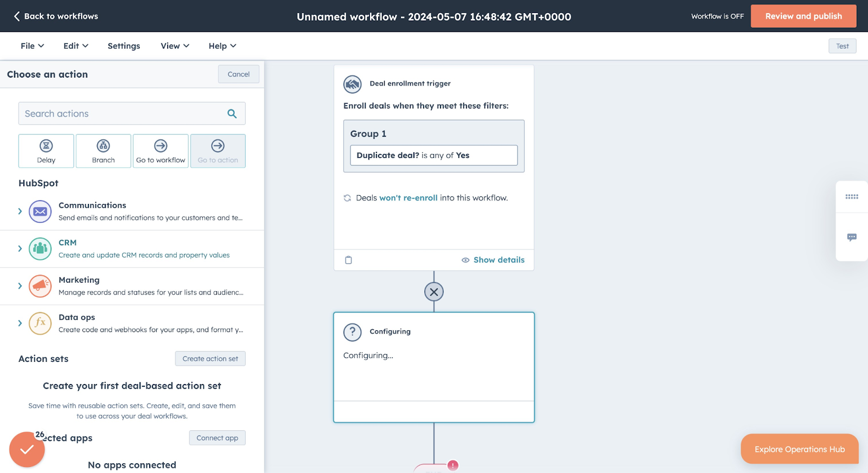The height and width of the screenshot is (473, 868).
Task: Open the Edit menu
Action: tap(76, 46)
